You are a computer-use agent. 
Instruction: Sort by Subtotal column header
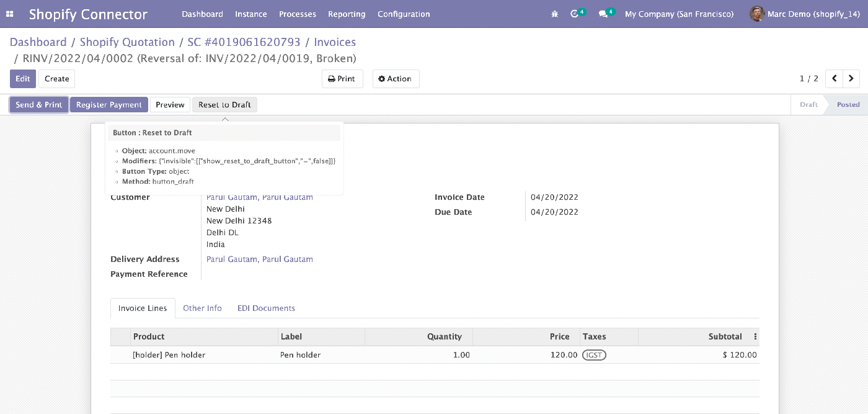coord(694,336)
